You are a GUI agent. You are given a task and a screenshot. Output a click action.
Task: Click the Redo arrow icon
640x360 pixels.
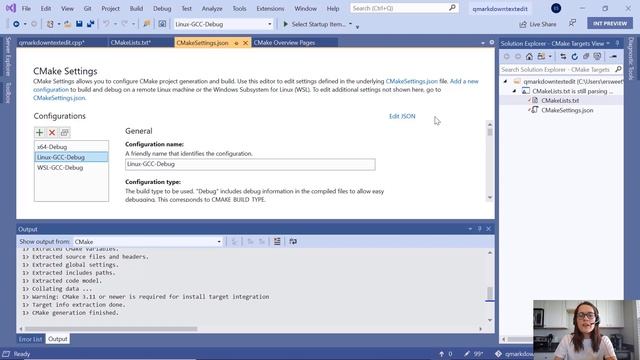[124, 24]
